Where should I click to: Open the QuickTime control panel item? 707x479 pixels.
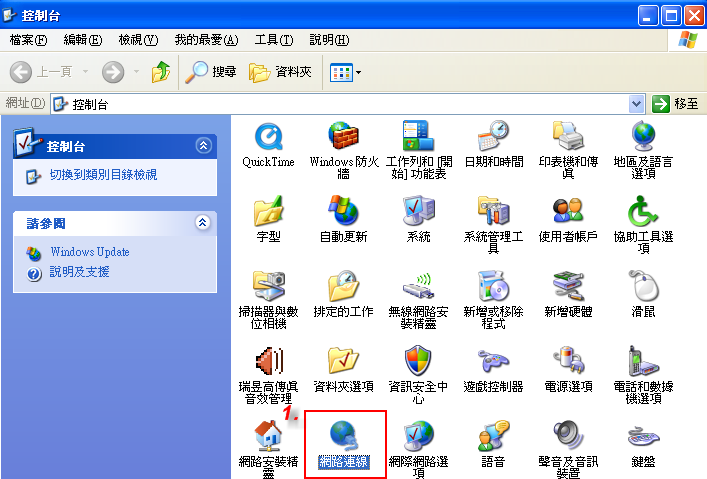268,136
